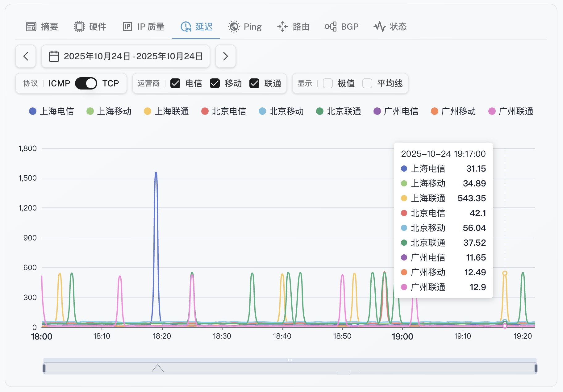Click the 北京联通 green legend dot

pos(320,111)
